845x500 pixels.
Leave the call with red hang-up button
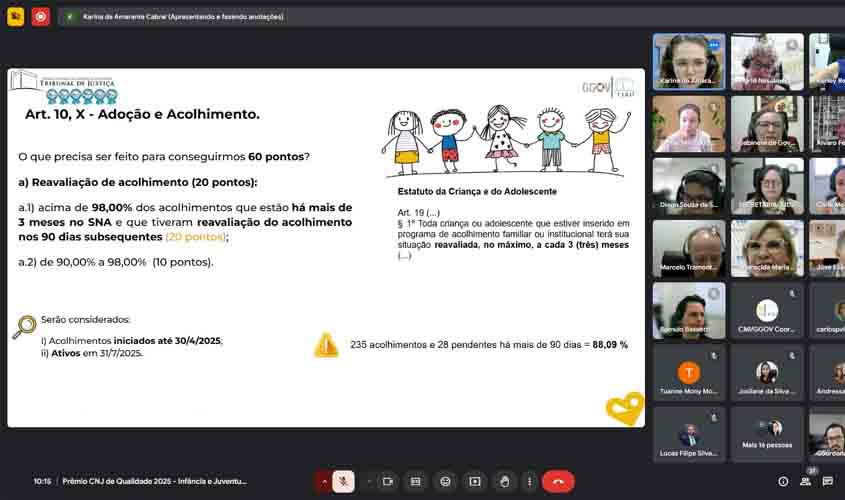[558, 481]
